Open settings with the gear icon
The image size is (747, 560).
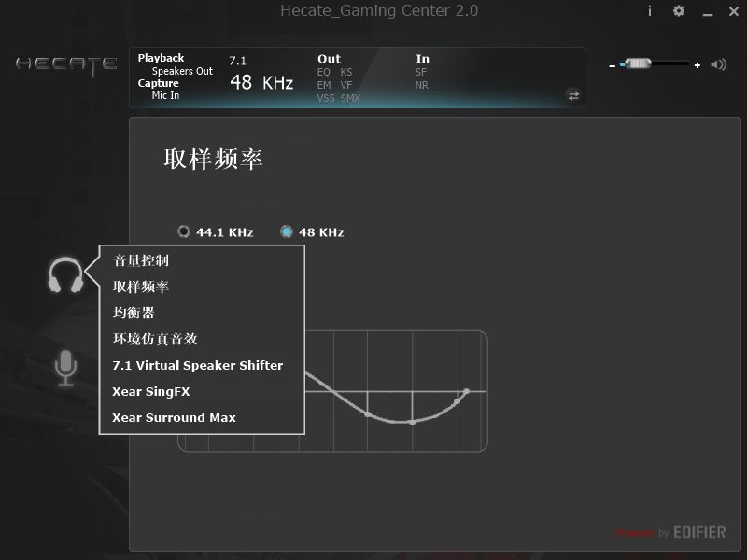click(679, 12)
